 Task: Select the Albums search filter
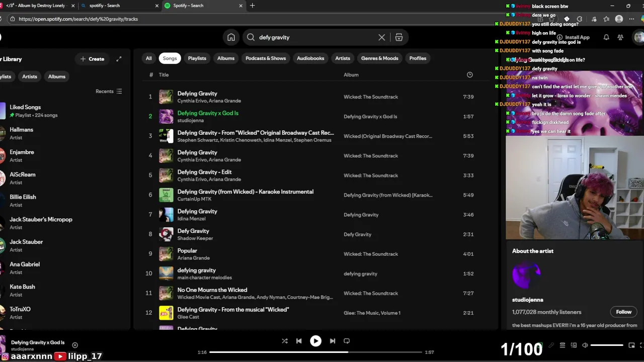pos(225,58)
